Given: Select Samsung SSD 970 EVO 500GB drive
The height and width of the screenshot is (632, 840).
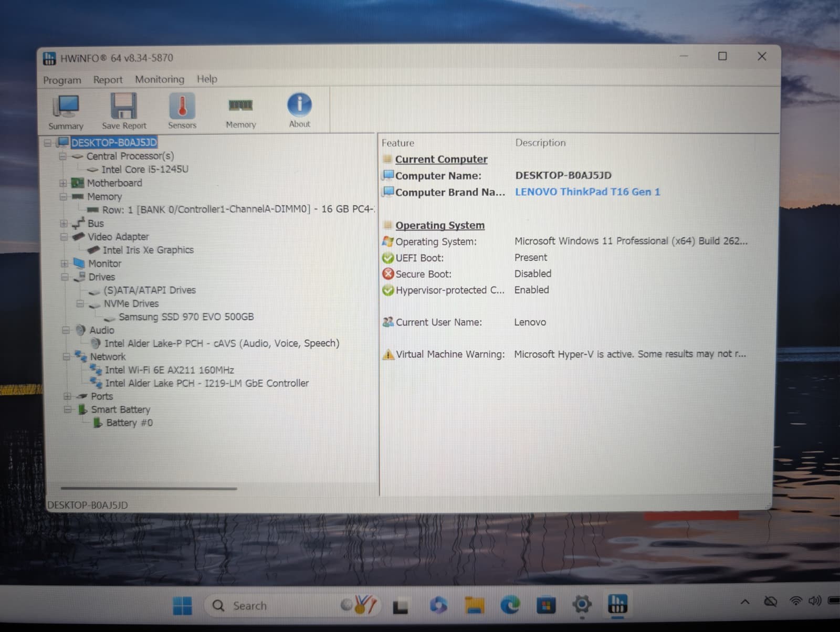Looking at the screenshot, I should click(186, 317).
